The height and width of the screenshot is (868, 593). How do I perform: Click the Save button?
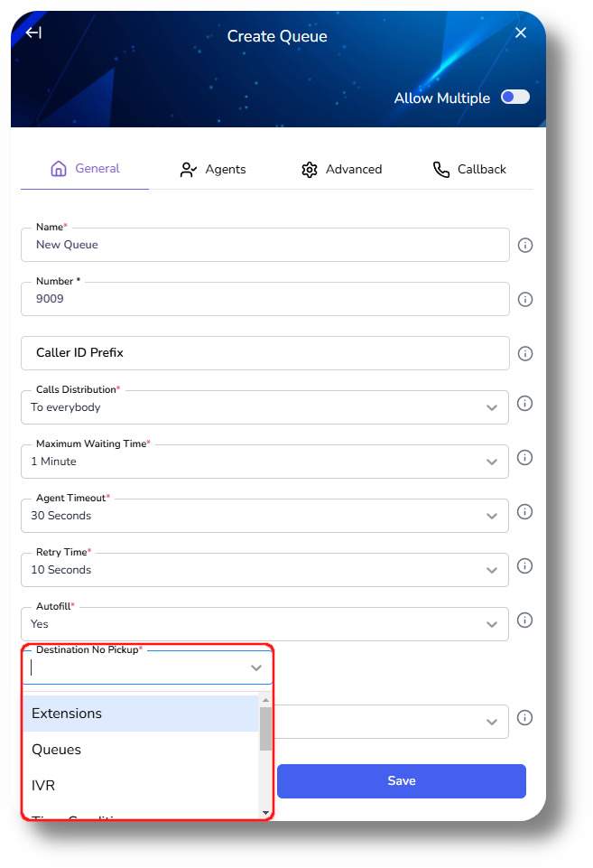point(401,780)
